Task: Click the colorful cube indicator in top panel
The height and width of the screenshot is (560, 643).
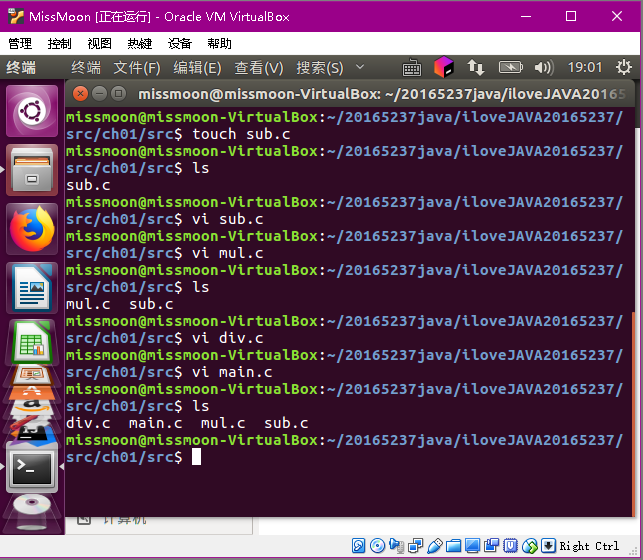Action: 444,67
